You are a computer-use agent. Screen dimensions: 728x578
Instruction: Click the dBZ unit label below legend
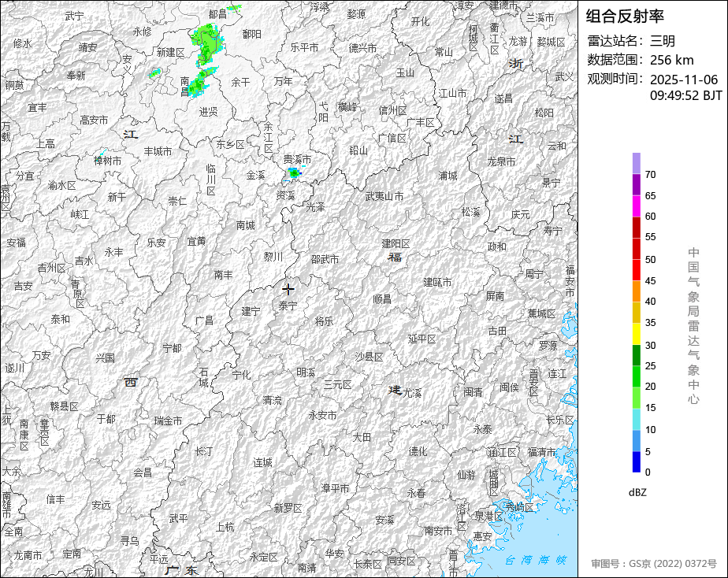pos(637,492)
